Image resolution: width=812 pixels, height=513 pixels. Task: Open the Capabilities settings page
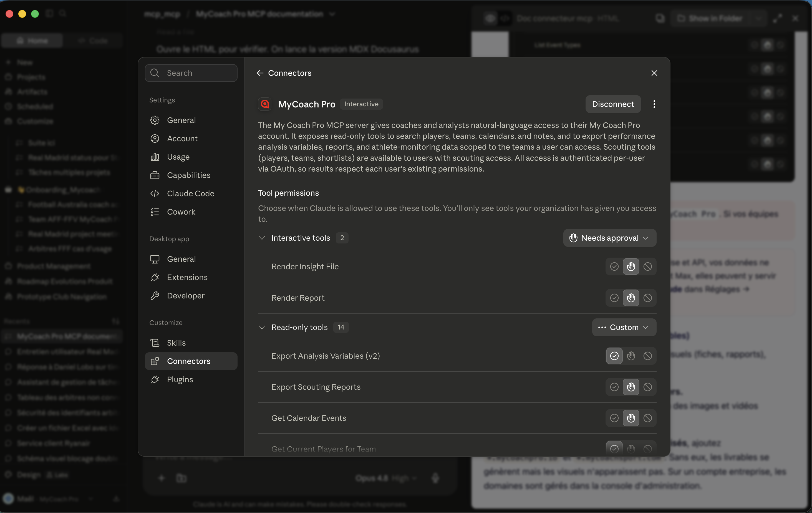[x=191, y=175]
